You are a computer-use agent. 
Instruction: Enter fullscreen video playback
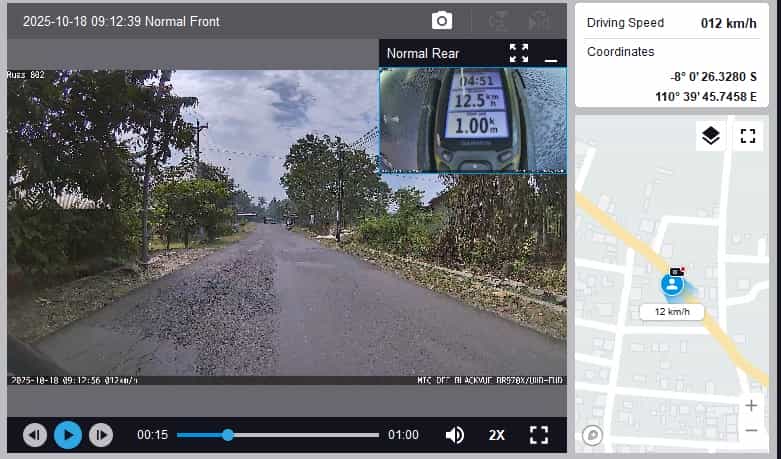click(539, 435)
